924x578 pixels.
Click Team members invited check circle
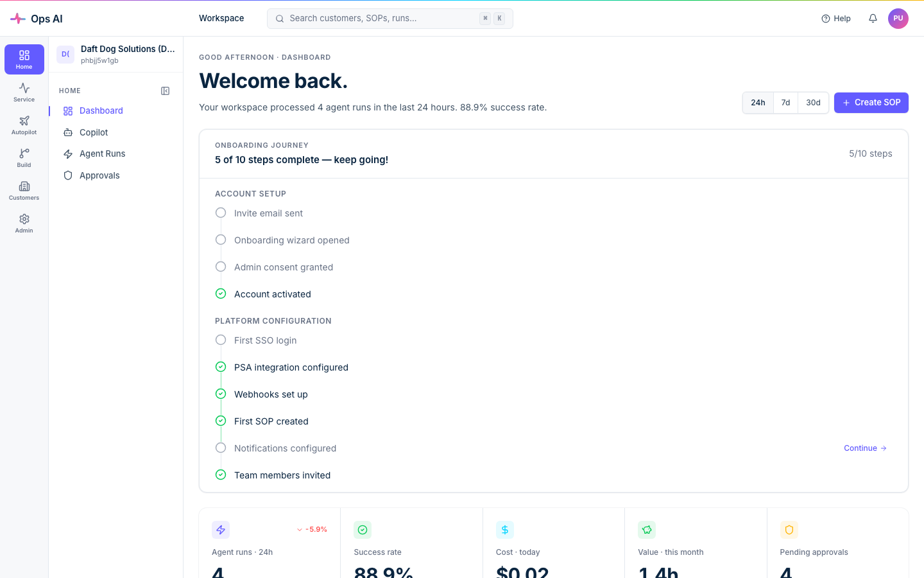click(x=221, y=475)
